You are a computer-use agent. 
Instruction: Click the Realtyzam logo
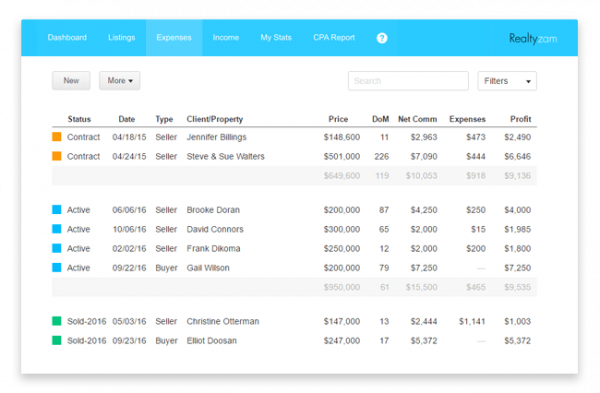[x=533, y=38]
